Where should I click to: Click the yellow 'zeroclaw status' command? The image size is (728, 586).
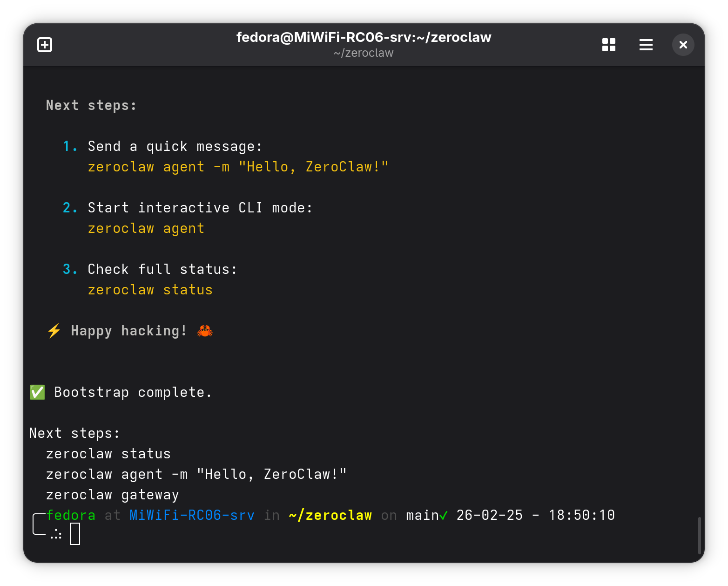pyautogui.click(x=150, y=290)
